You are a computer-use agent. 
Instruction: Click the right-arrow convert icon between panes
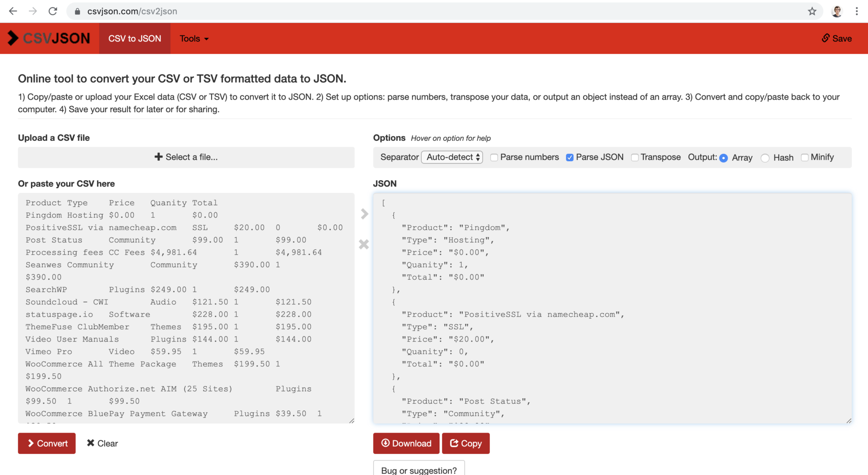[x=364, y=214]
